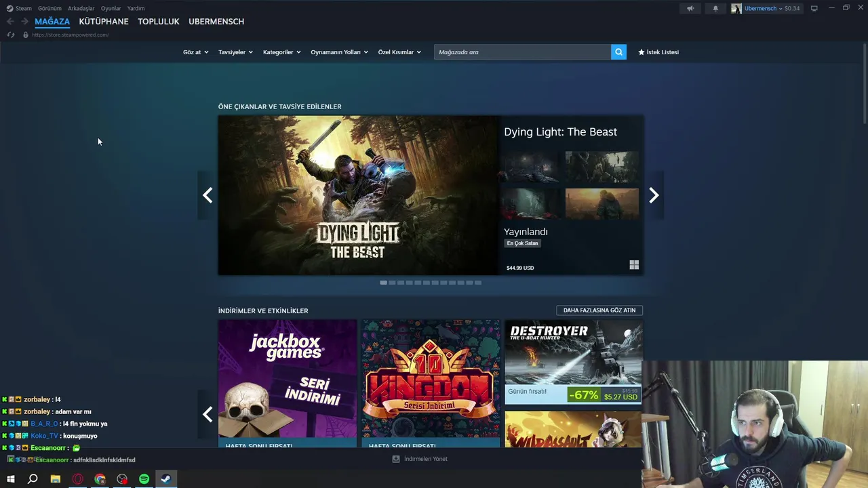
Task: Click the En Çok Satan tag
Action: pyautogui.click(x=522, y=243)
